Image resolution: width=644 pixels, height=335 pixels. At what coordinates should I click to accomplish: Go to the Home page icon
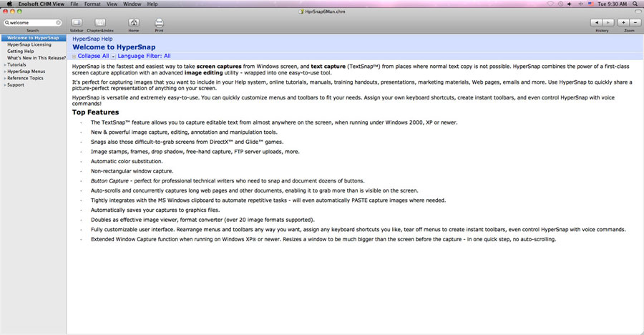[x=134, y=23]
